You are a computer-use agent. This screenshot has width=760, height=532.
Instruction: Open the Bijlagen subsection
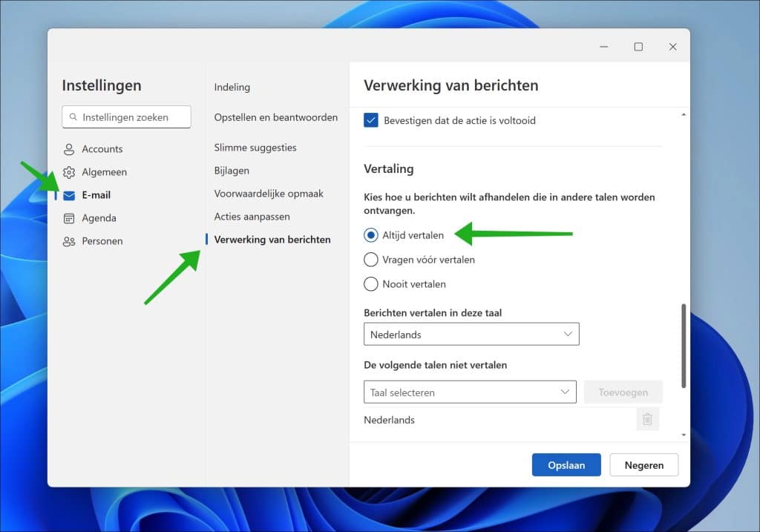click(x=232, y=171)
